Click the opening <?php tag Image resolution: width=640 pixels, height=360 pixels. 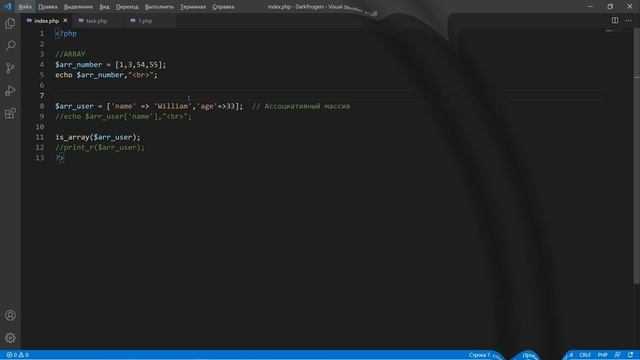(x=66, y=33)
